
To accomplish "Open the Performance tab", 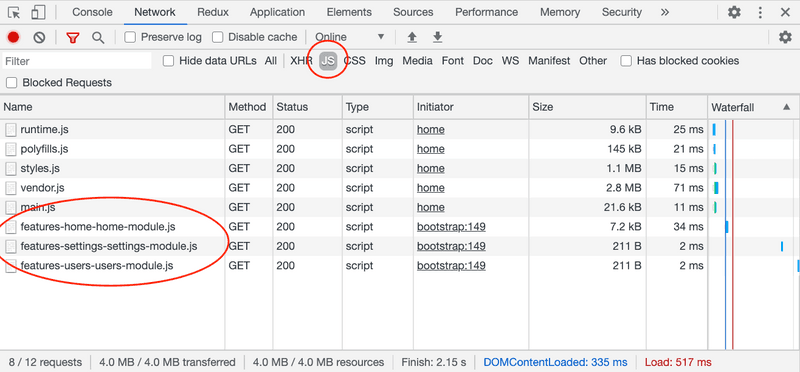I will coord(486,12).
